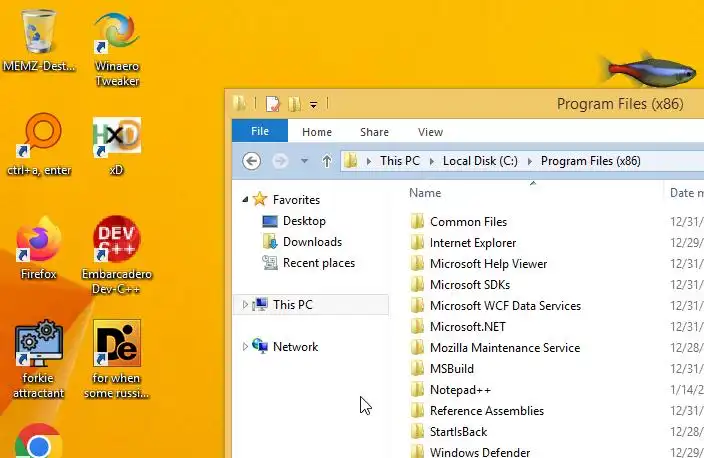The height and width of the screenshot is (458, 704).
Task: Click the Forward navigation arrow
Action: click(280, 161)
